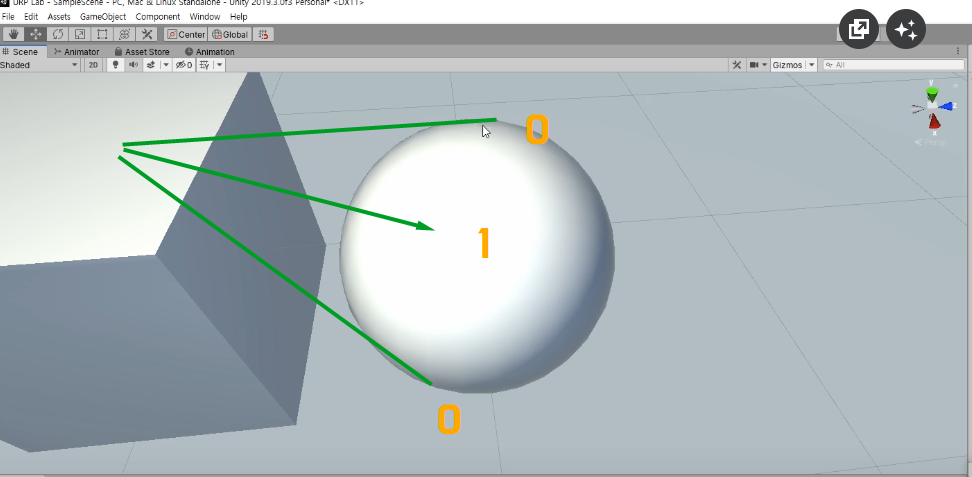Select the Move tool
Viewport: 972px width, 477px height.
(35, 34)
